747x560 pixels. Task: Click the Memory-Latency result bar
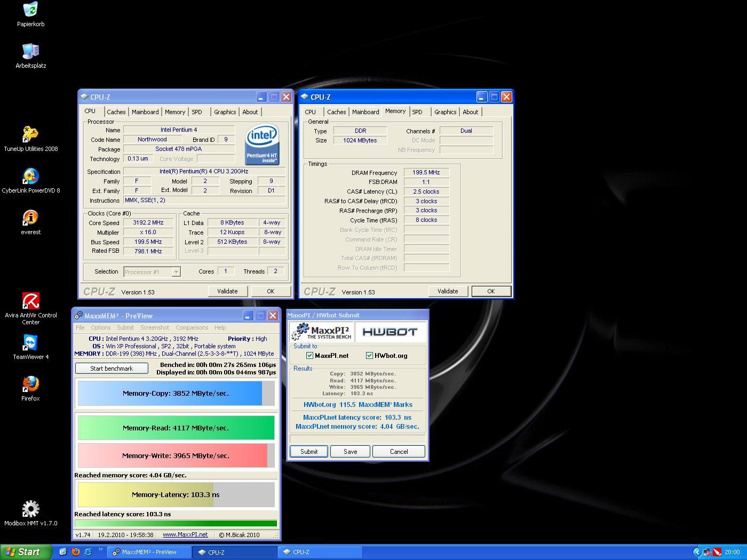[x=176, y=494]
